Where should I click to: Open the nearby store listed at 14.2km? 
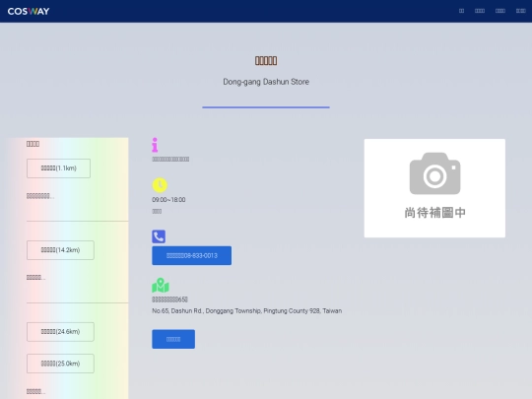tap(60, 250)
